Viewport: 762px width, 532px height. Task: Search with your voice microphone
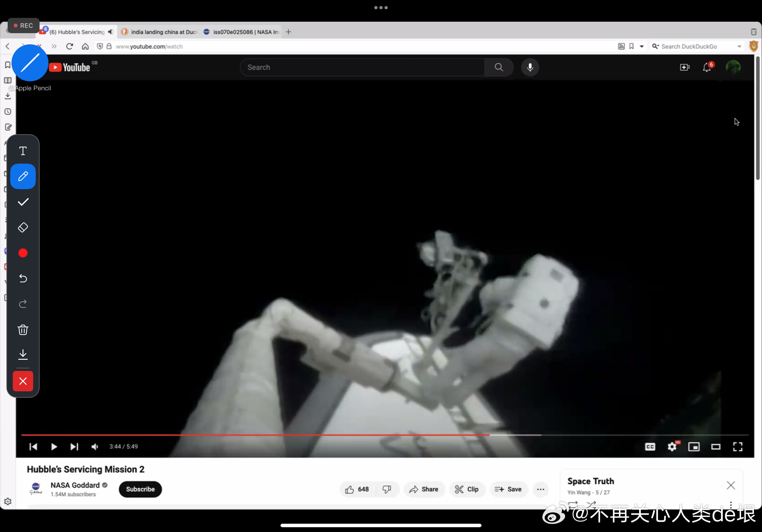click(x=530, y=67)
